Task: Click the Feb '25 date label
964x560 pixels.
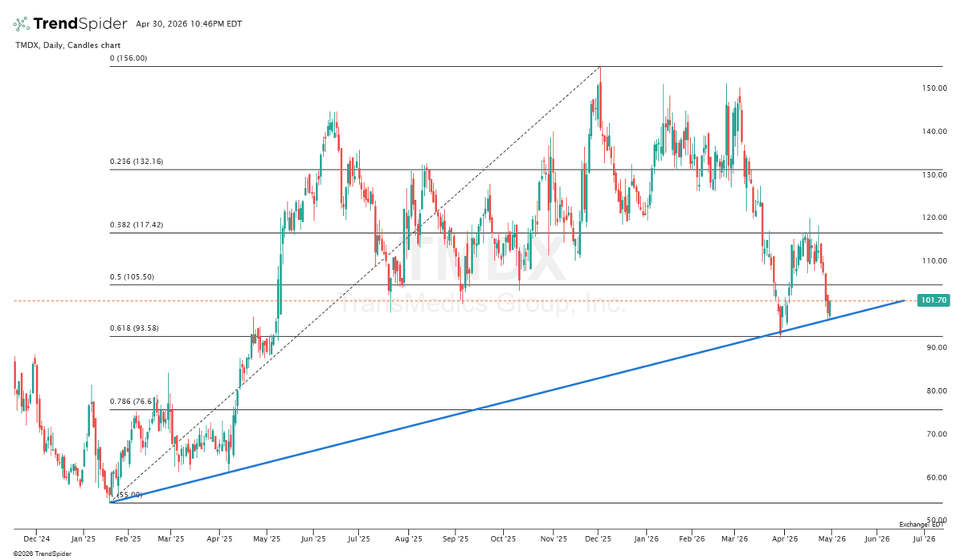Action: [128, 540]
